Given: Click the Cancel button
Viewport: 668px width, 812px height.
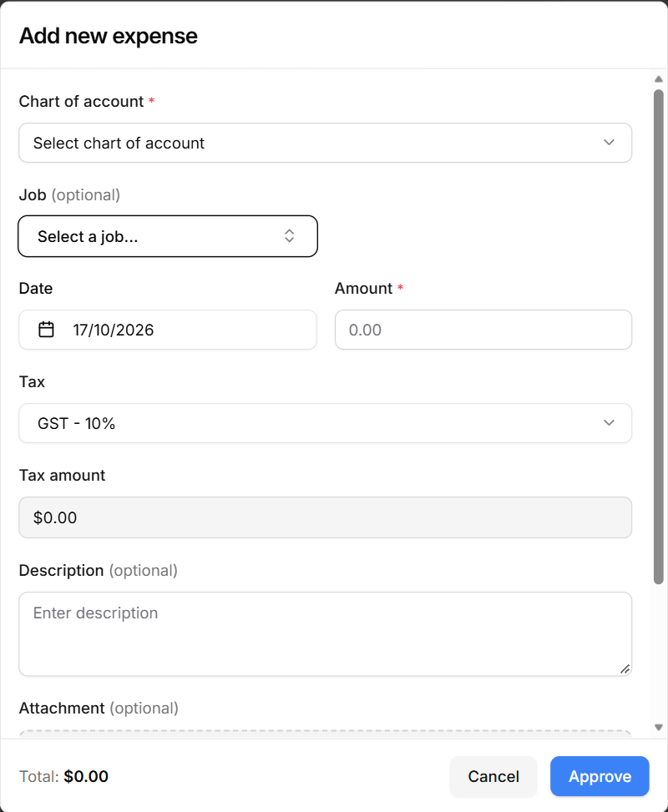Looking at the screenshot, I should [493, 776].
